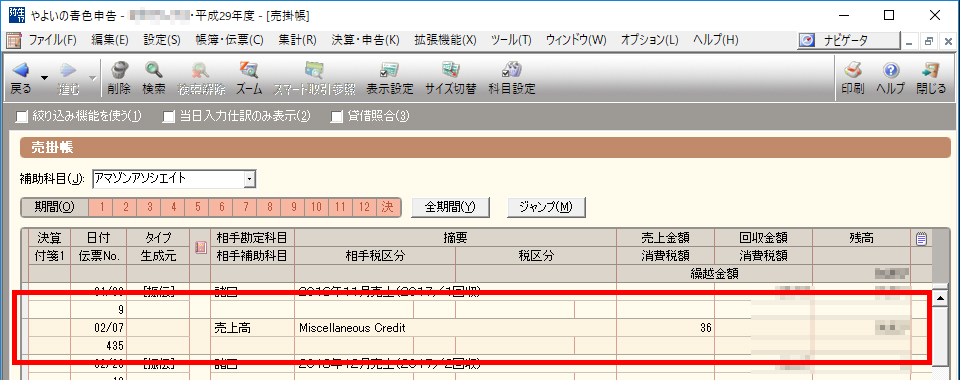Viewport: 960px width, 380px height.
Task: Click the 全期間(Y) button
Action: 451,207
